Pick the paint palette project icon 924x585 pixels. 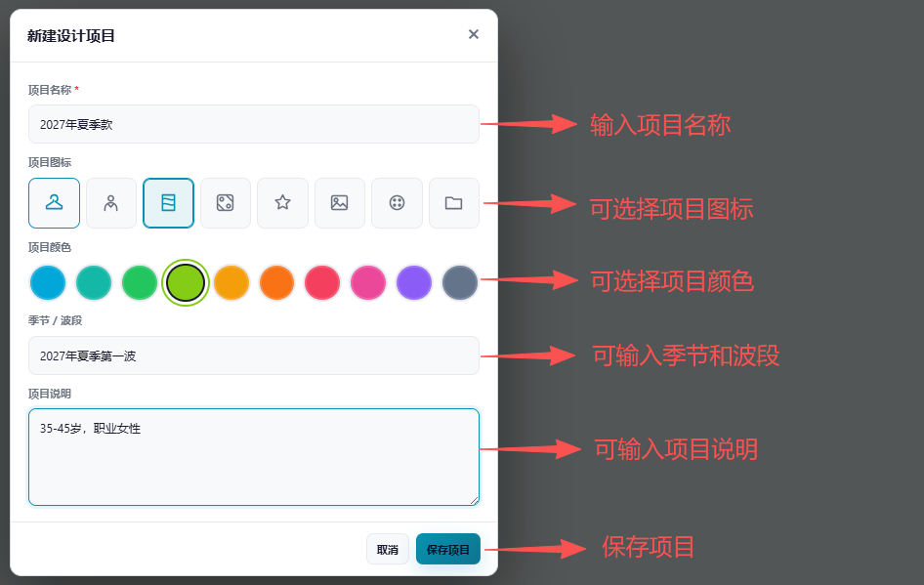(398, 203)
